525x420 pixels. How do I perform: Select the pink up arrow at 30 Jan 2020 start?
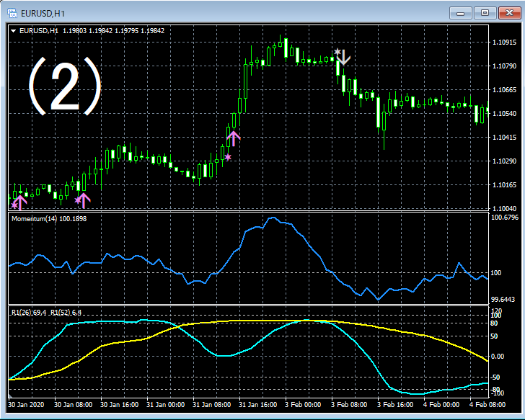pyautogui.click(x=20, y=202)
